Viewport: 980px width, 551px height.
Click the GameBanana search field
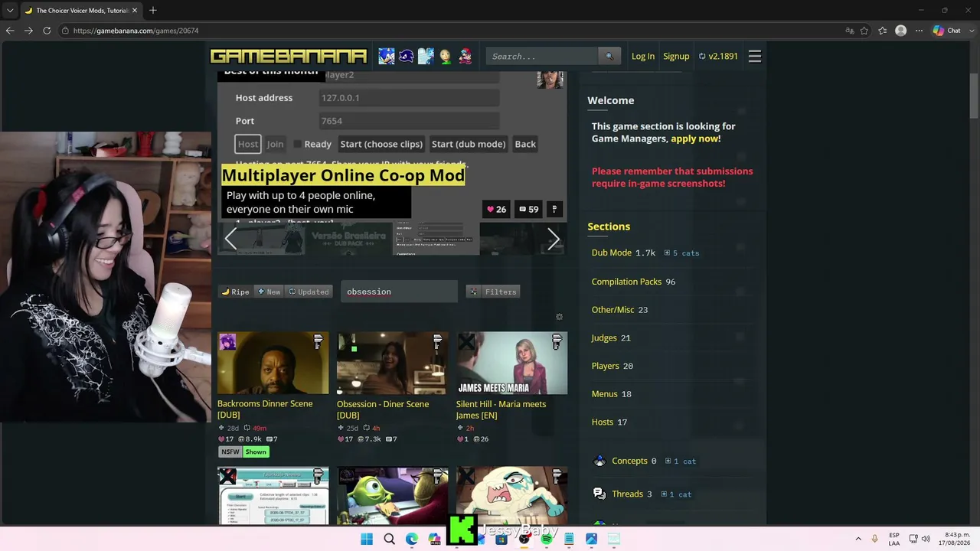click(x=542, y=56)
